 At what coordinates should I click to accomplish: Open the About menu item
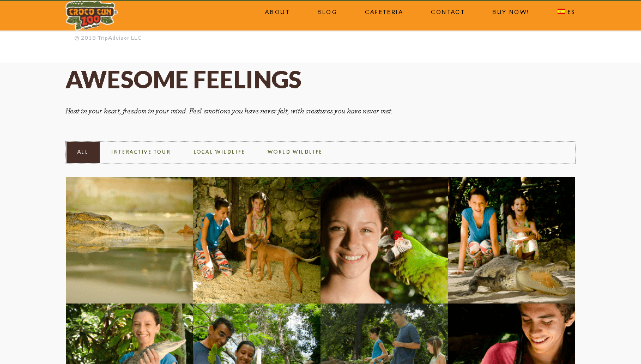[x=277, y=12]
